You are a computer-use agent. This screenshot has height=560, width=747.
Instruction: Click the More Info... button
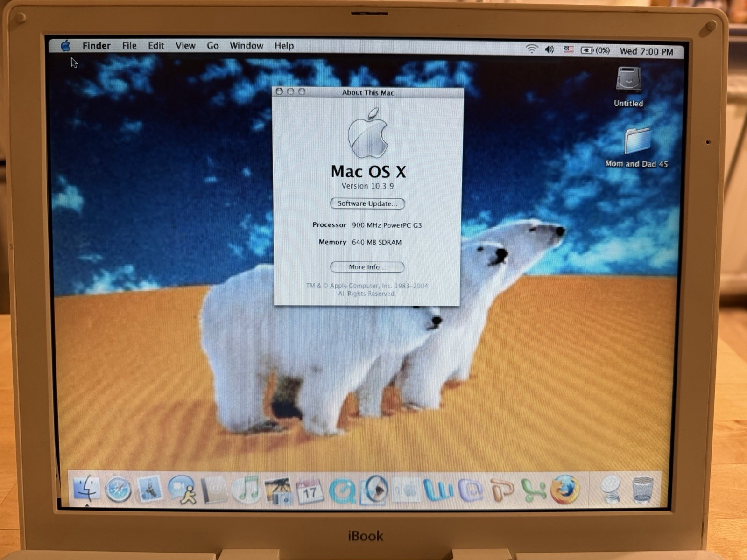click(367, 267)
